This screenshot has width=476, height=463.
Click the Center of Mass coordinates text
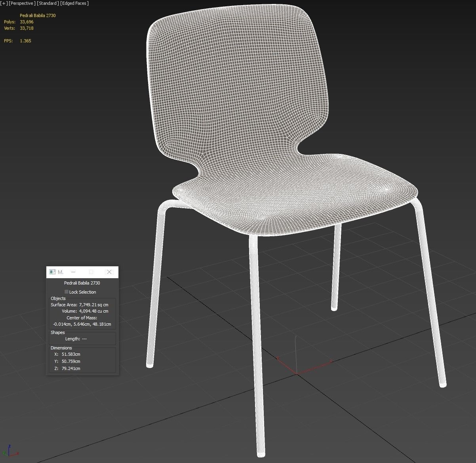click(x=82, y=324)
